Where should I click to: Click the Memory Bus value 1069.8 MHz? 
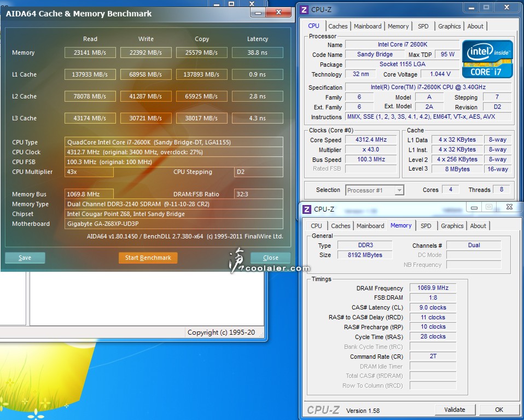click(89, 194)
